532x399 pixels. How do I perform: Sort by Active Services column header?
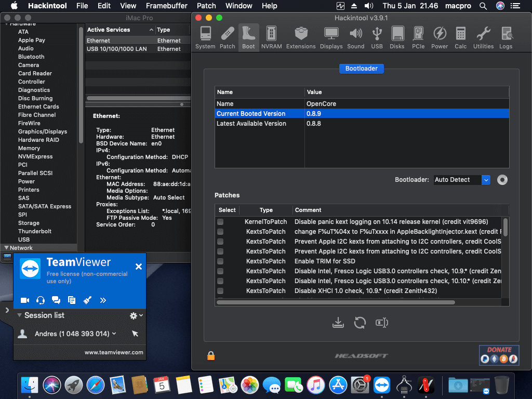pyautogui.click(x=120, y=30)
